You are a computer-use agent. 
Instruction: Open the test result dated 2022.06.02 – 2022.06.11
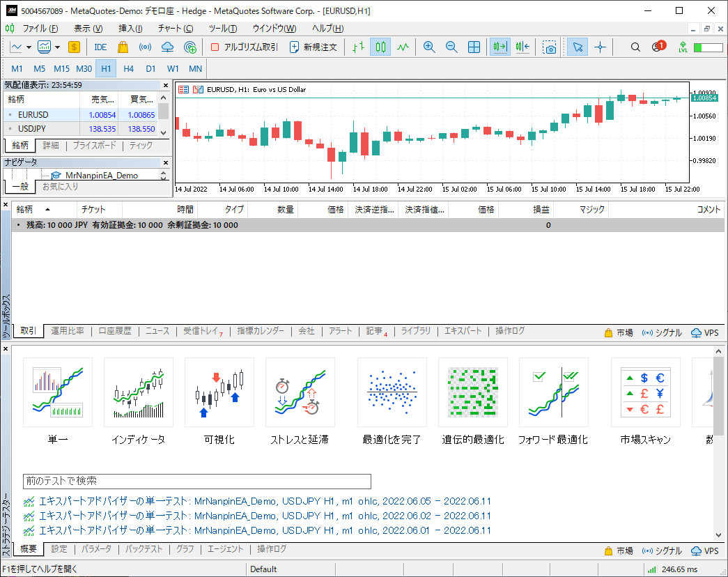[x=258, y=516]
